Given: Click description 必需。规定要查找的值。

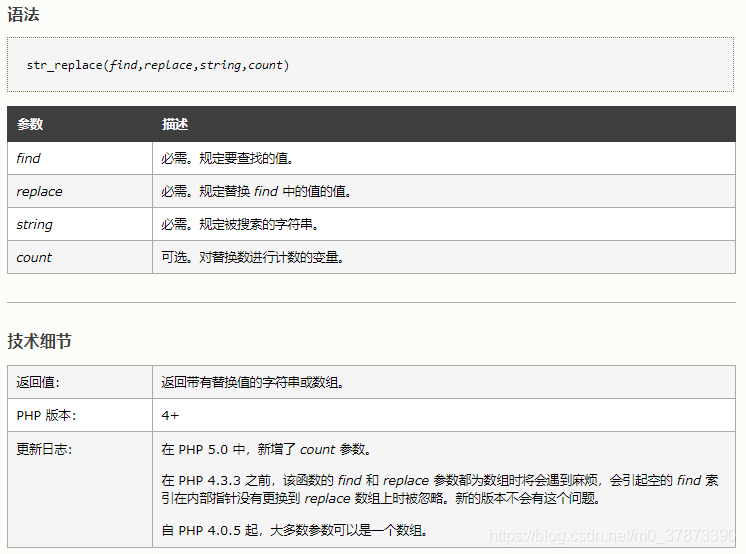Looking at the screenshot, I should point(227,158).
